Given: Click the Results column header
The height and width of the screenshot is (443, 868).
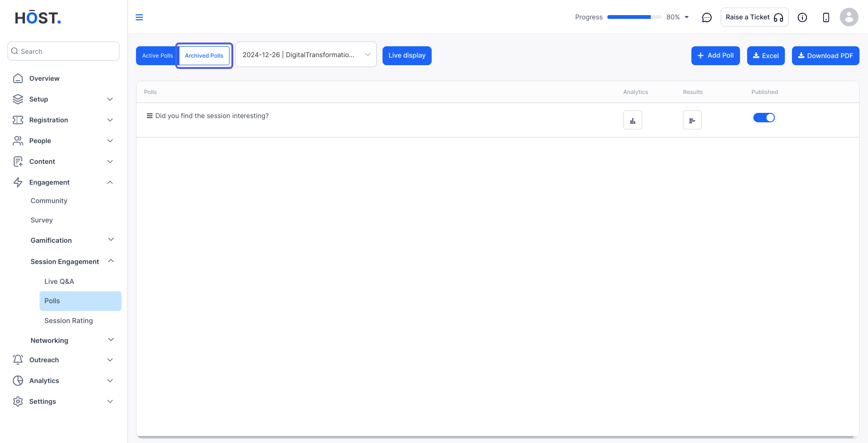Looking at the screenshot, I should coord(693,92).
